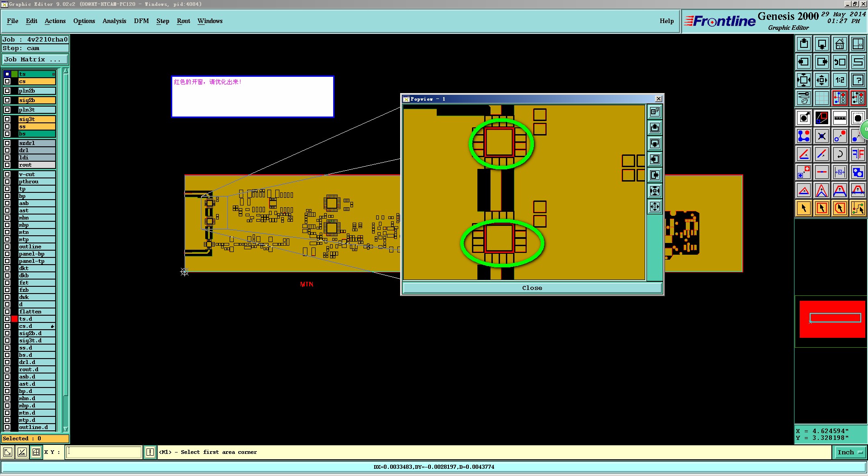Click the zoom in arrows-inward icon
Screen dimensions: 868x476
click(804, 80)
